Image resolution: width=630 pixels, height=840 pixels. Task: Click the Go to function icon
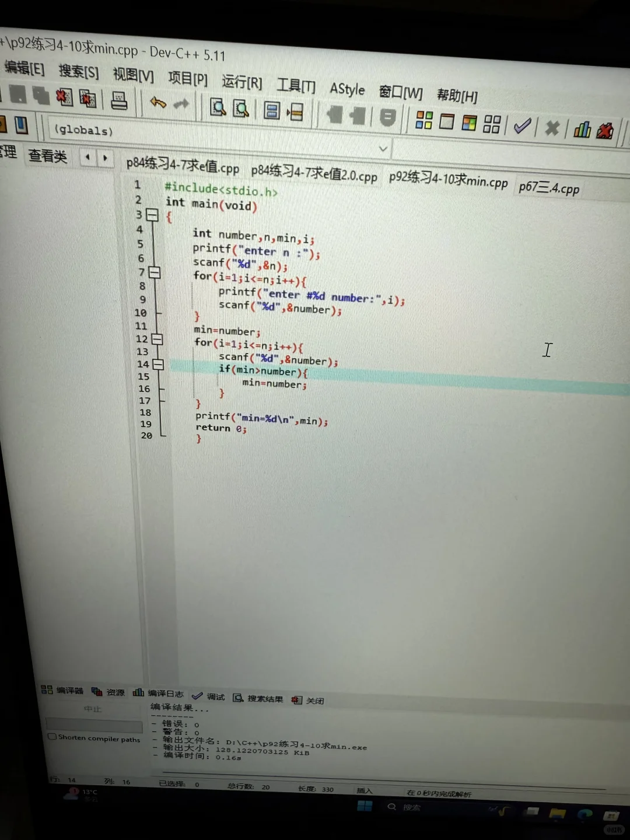coord(272,110)
